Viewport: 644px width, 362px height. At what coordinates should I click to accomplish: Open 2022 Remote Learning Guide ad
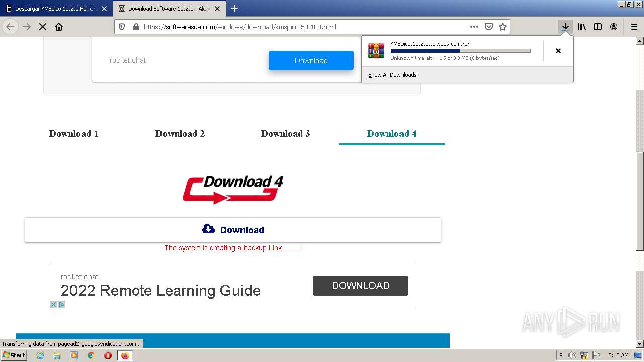click(x=160, y=291)
